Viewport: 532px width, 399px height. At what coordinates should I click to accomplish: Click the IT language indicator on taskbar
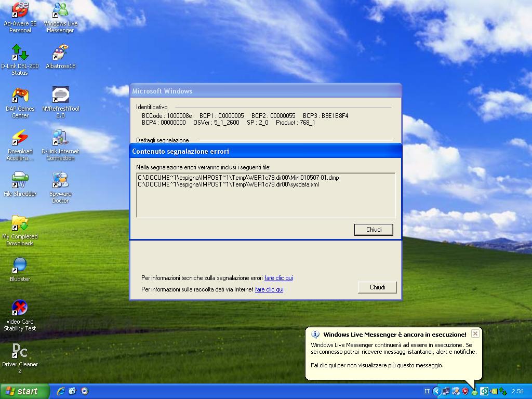point(427,392)
